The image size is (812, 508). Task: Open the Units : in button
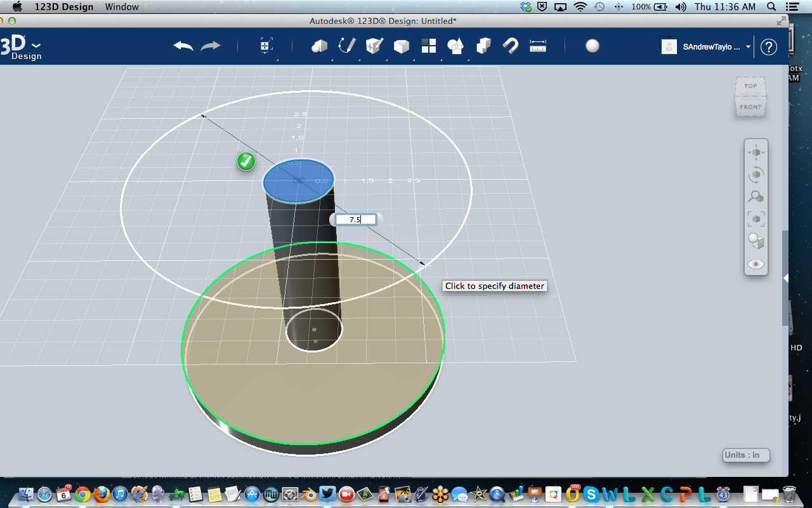point(746,455)
